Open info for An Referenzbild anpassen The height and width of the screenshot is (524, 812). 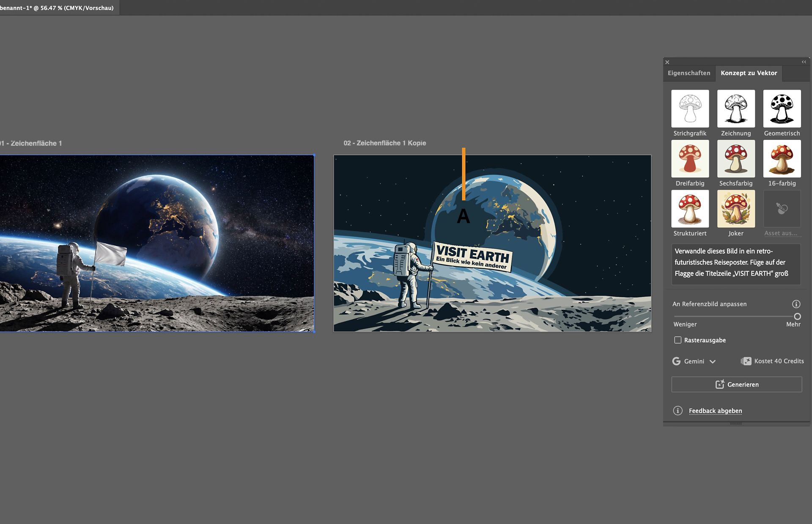796,304
